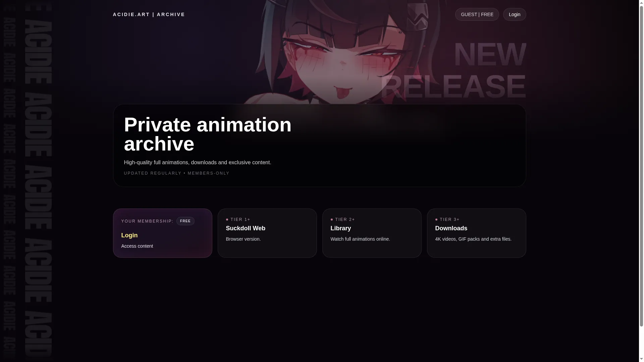This screenshot has height=362, width=644.
Task: Click the "Browser version." text
Action: pos(243,239)
